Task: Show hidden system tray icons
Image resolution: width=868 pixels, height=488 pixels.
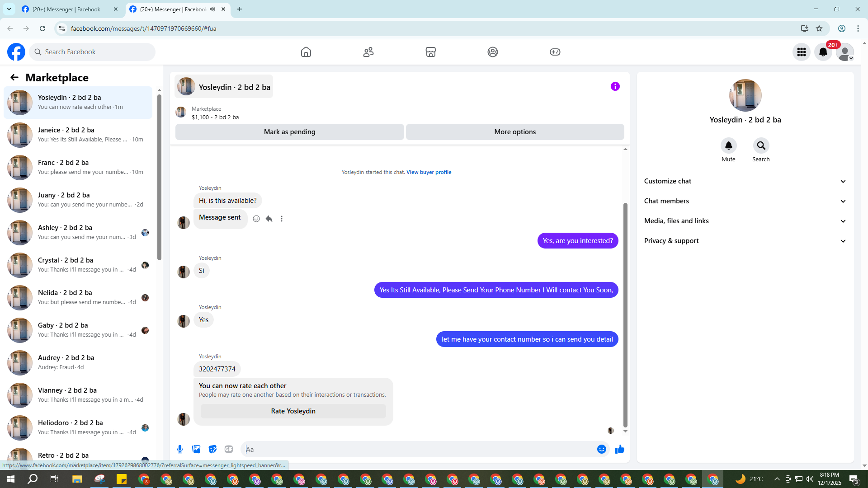Action: (x=777, y=479)
